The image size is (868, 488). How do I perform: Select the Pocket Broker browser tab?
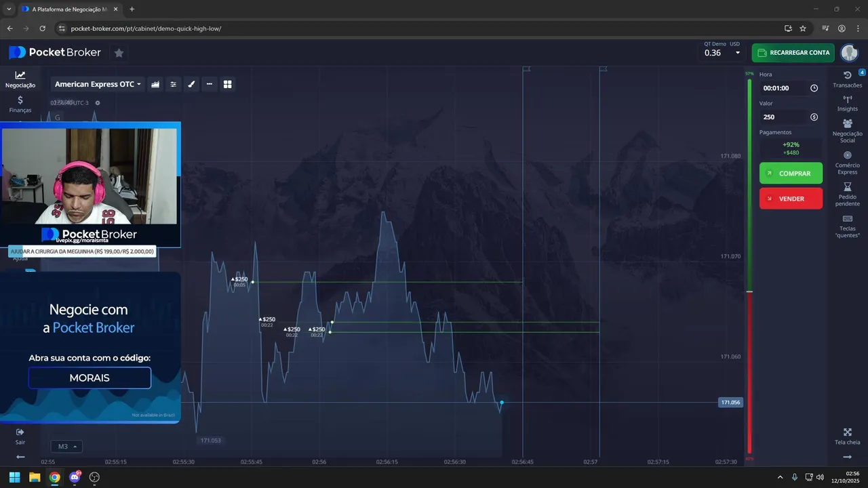[70, 9]
